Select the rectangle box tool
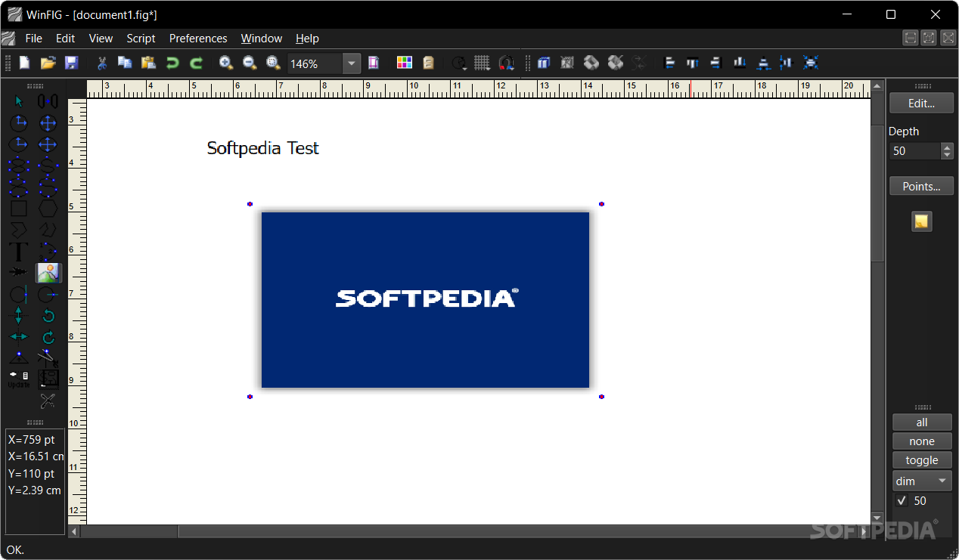 click(x=19, y=209)
